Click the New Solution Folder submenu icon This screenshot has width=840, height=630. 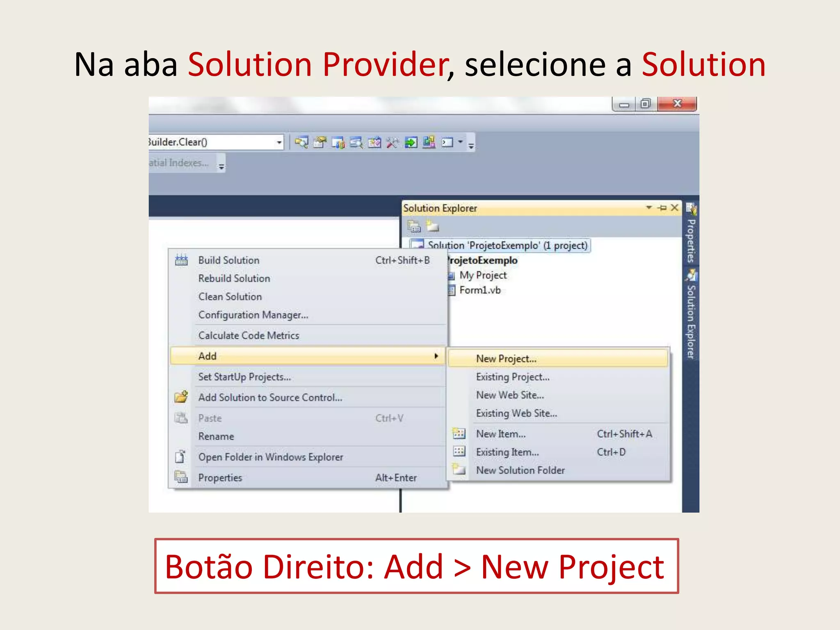[x=459, y=469]
